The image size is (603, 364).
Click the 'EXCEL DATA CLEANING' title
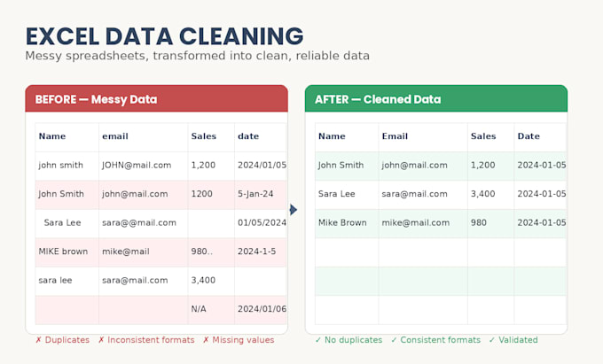pos(165,36)
